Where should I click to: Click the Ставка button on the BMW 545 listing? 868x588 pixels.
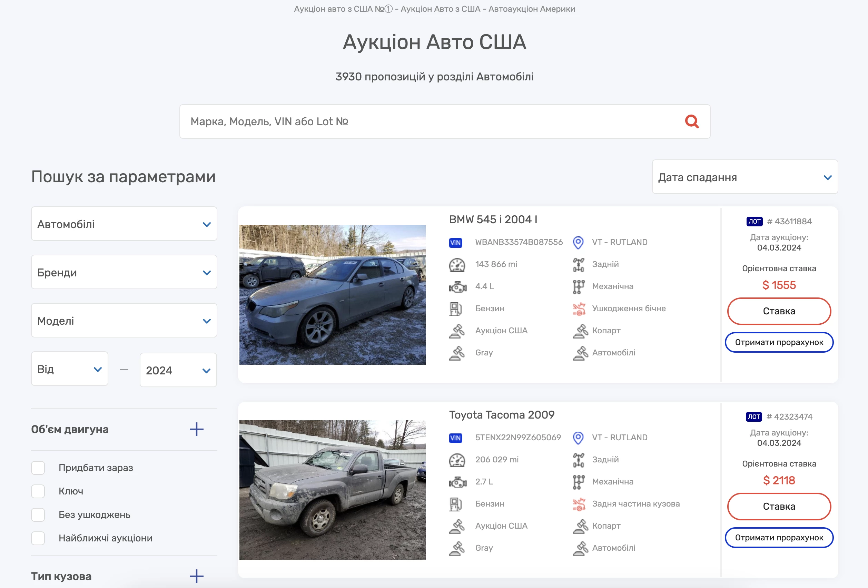779,311
